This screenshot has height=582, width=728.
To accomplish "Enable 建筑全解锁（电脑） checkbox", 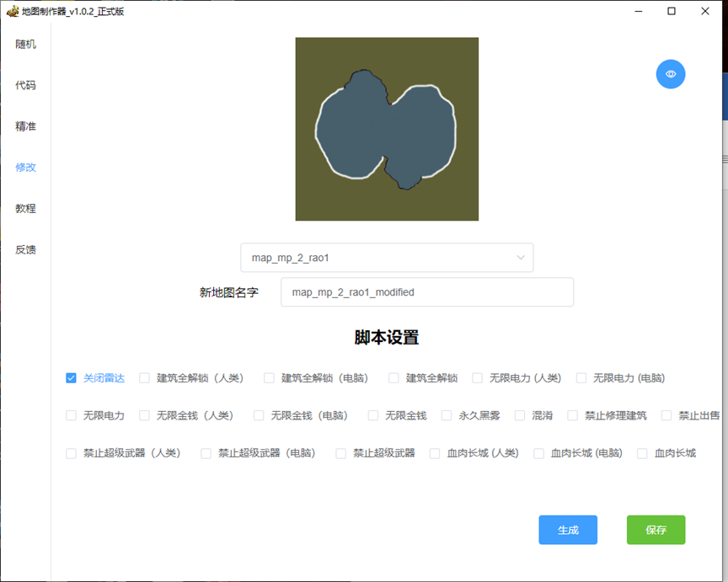I will [269, 378].
